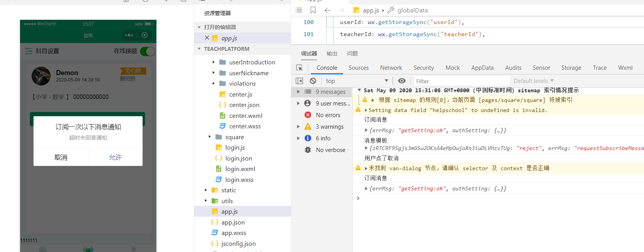The image size is (644, 252).
Task: Open the center.js file
Action: click(x=241, y=94)
